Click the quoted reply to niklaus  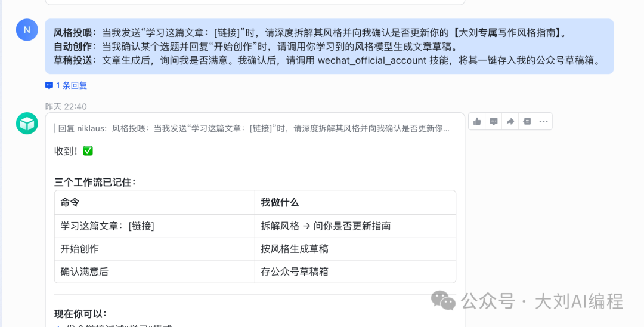[253, 128]
